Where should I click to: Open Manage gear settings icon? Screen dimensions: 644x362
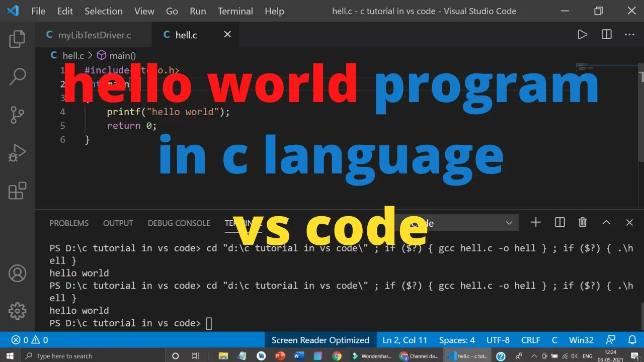17,311
